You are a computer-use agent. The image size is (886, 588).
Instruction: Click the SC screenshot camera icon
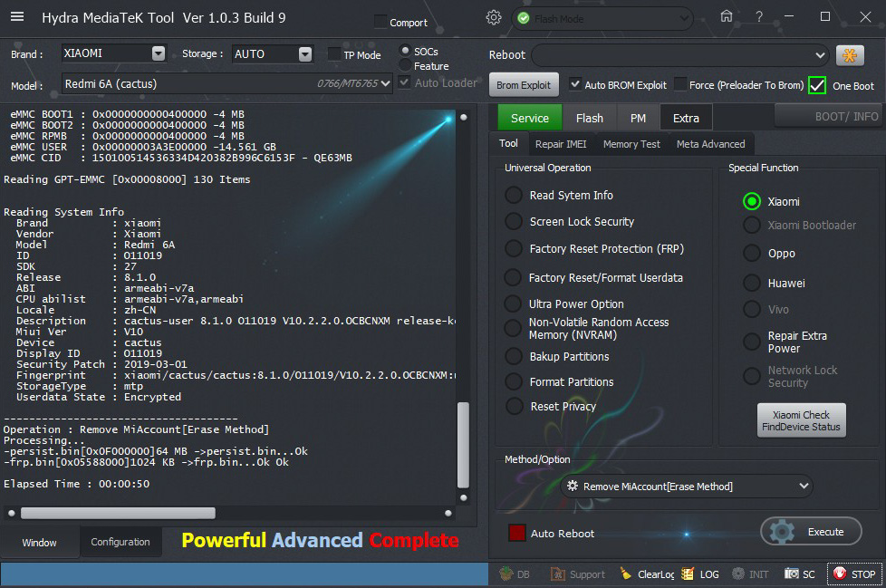pos(792,574)
